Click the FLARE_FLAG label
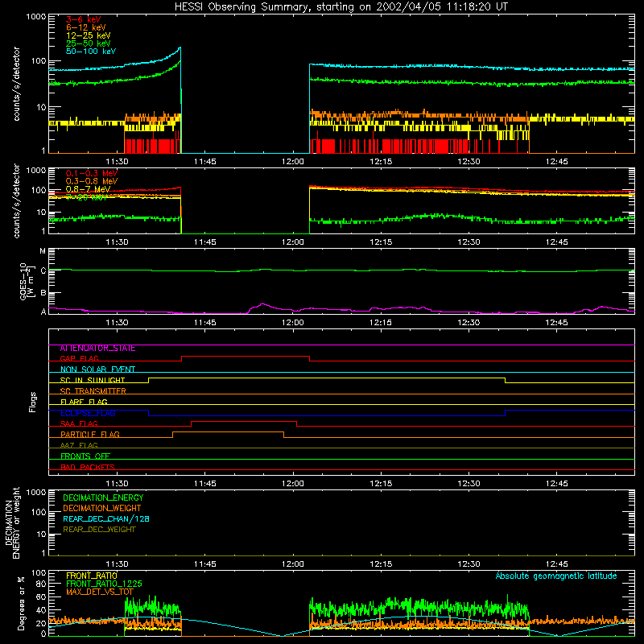Screen dimensions: 644x644 point(84,402)
